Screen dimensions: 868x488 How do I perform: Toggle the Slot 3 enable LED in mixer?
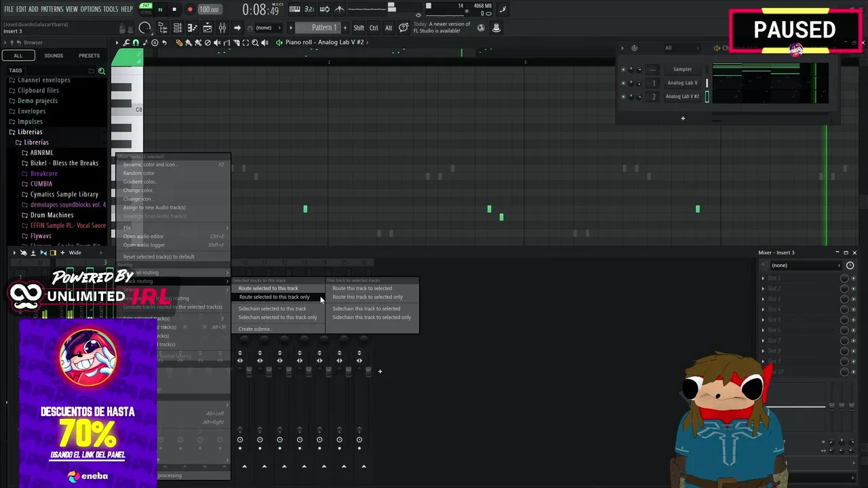853,299
